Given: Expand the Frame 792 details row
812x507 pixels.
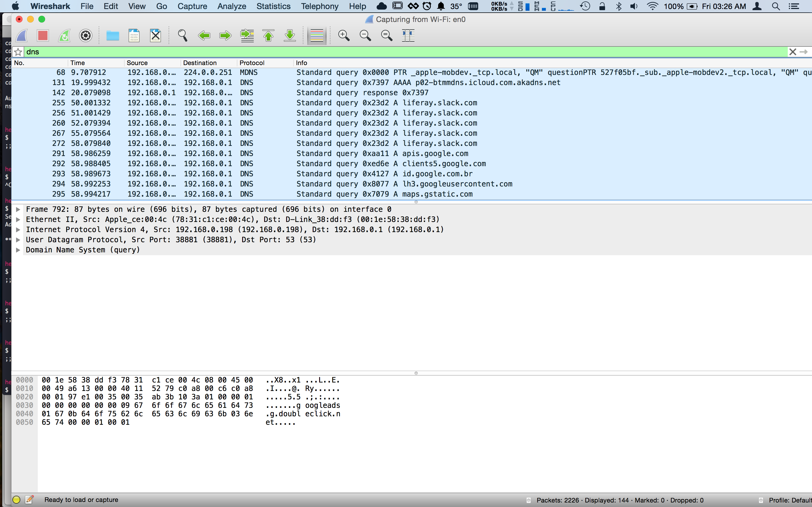Looking at the screenshot, I should [18, 209].
